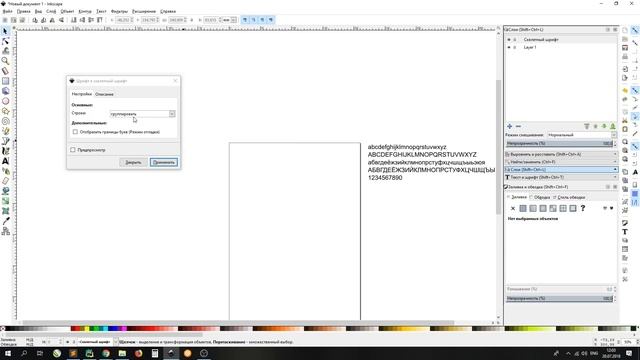
Task: Select the Bezier pen tool
Action: [5, 141]
